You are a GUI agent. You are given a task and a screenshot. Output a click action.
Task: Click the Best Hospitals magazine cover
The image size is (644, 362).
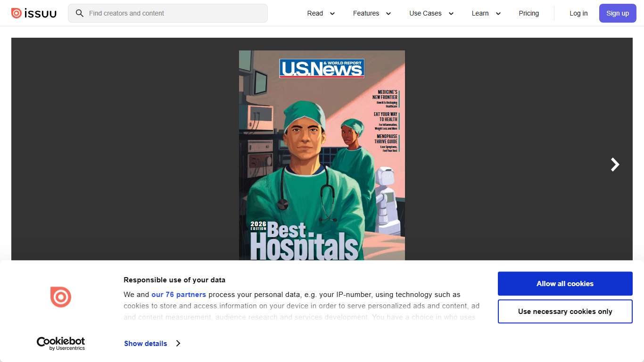pyautogui.click(x=322, y=156)
